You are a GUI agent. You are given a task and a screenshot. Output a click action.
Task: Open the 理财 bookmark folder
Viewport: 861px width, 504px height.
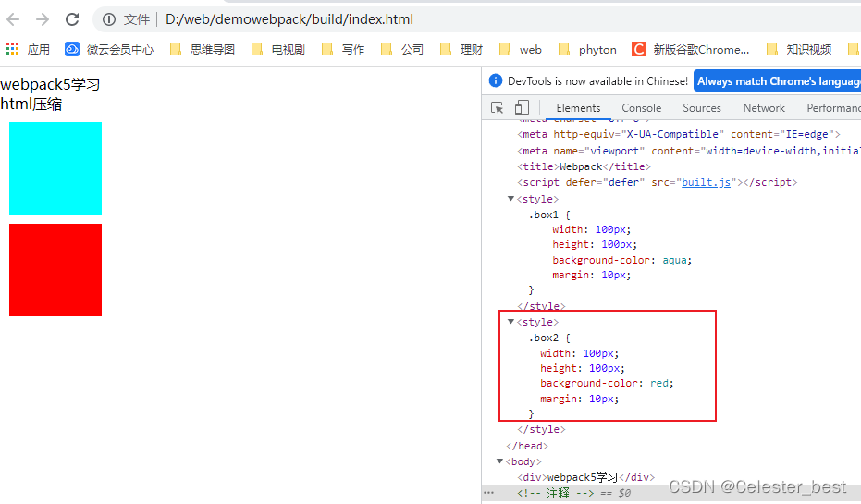(461, 49)
